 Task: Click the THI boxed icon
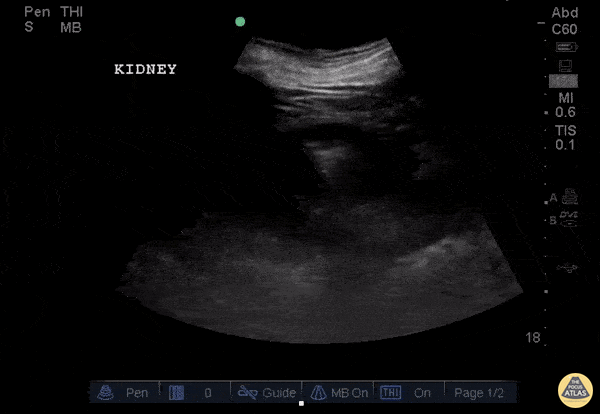click(x=390, y=393)
